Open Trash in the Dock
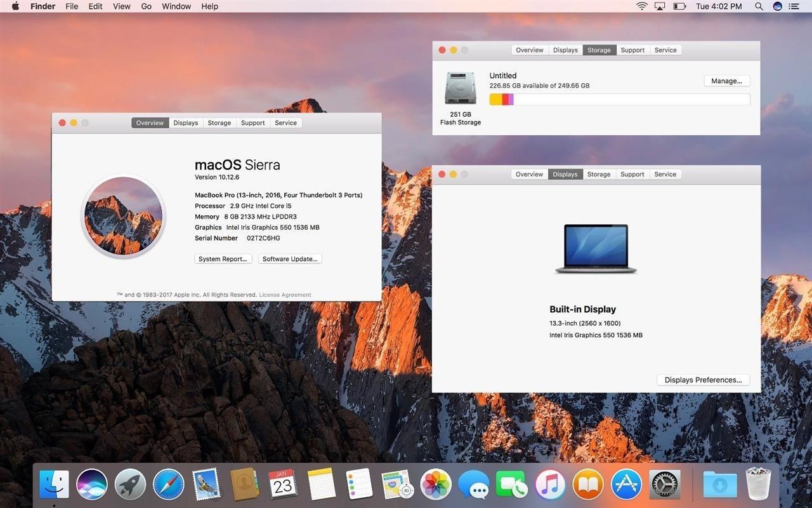 [757, 485]
